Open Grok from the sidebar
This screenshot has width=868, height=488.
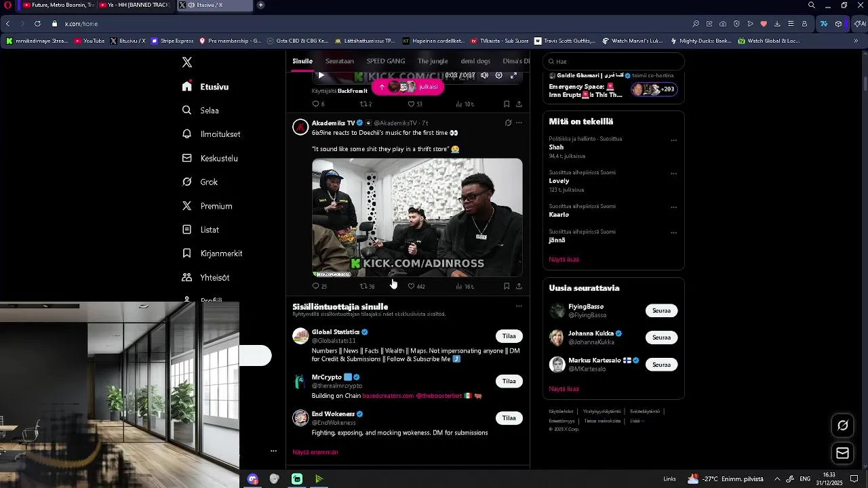pyautogui.click(x=199, y=182)
